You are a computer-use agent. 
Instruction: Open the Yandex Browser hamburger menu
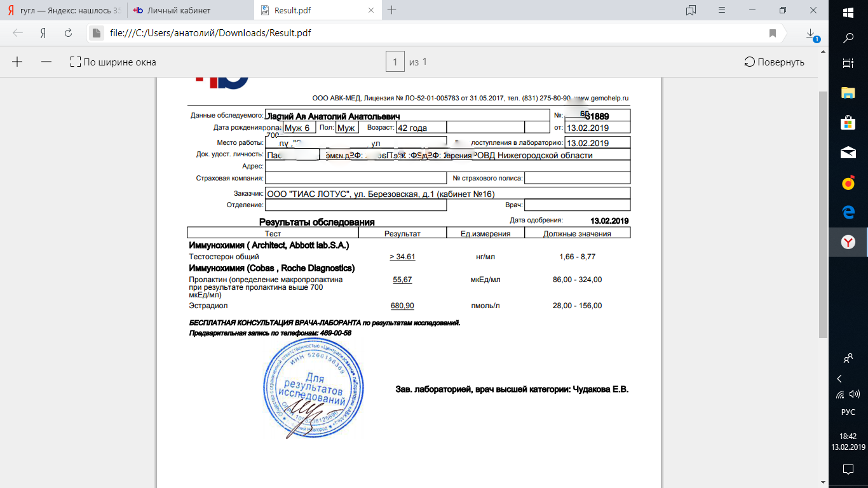pos(722,10)
